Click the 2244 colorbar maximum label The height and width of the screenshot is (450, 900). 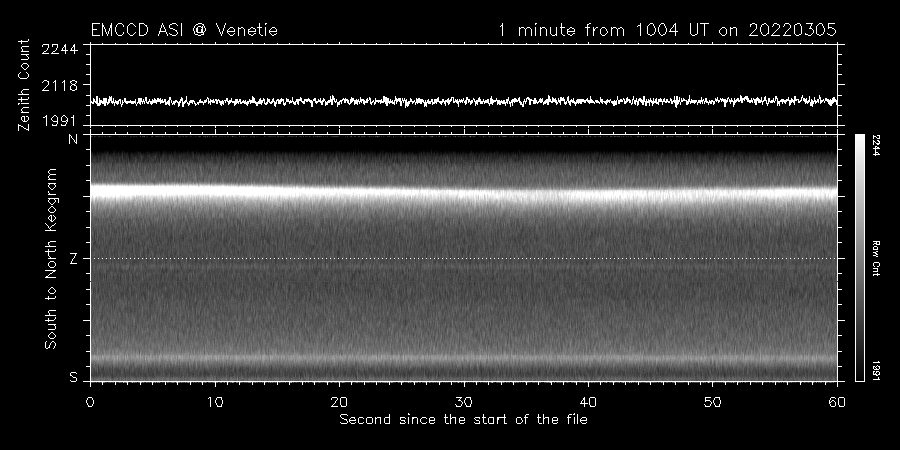pos(876,145)
